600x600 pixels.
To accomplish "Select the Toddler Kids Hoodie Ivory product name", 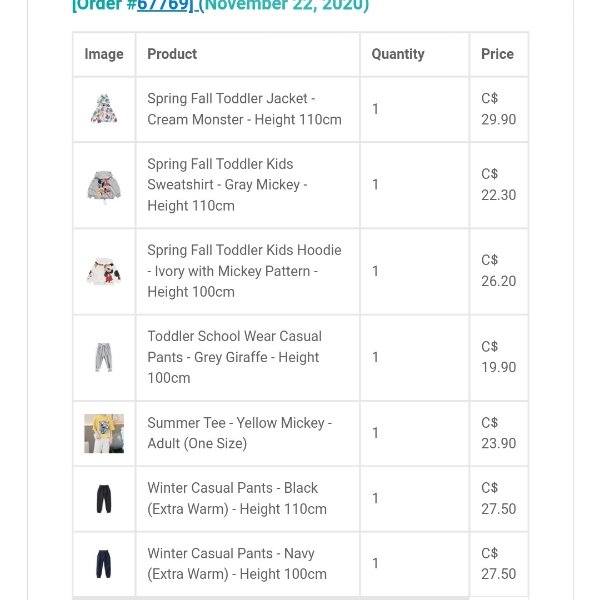I will click(244, 271).
